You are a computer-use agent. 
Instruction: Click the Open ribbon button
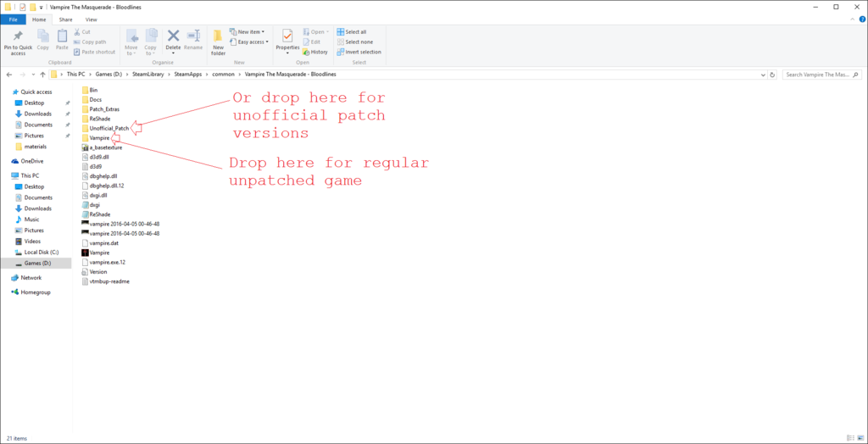pos(316,32)
